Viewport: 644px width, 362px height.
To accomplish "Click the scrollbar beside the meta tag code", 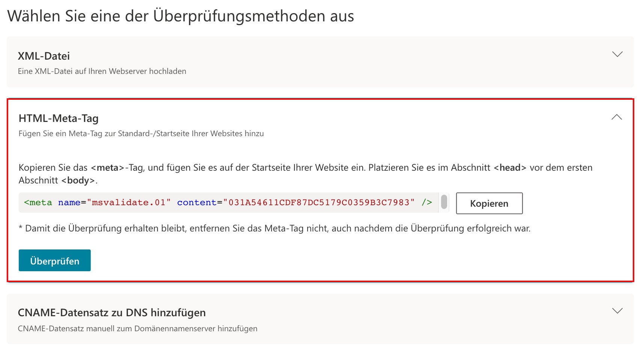I will coord(444,202).
